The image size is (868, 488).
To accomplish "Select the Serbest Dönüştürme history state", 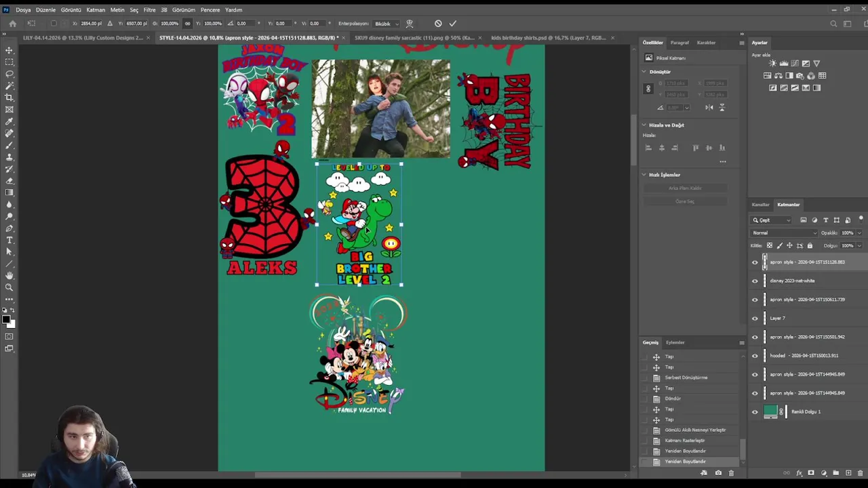I will click(686, 378).
